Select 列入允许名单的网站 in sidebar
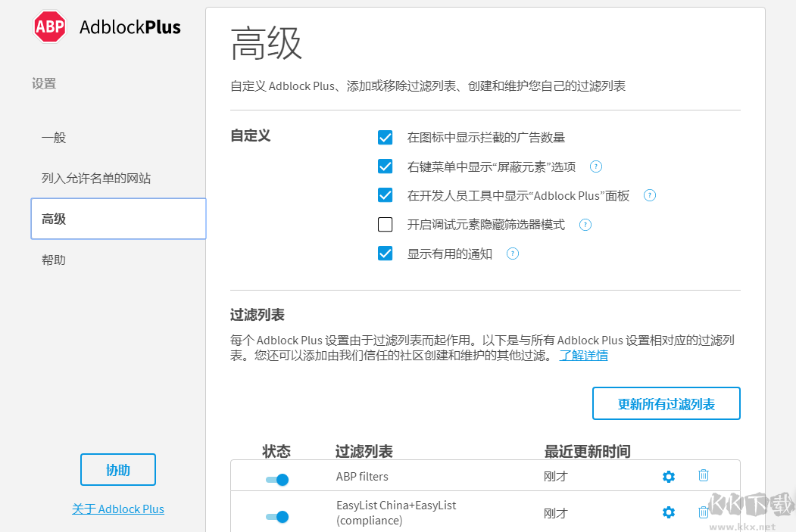 pos(97,178)
